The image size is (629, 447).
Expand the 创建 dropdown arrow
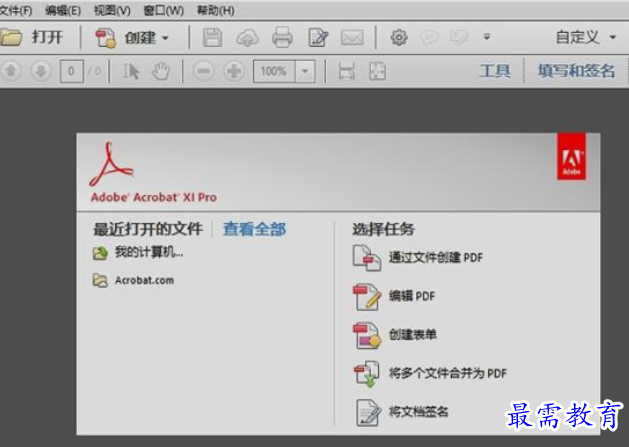[165, 38]
